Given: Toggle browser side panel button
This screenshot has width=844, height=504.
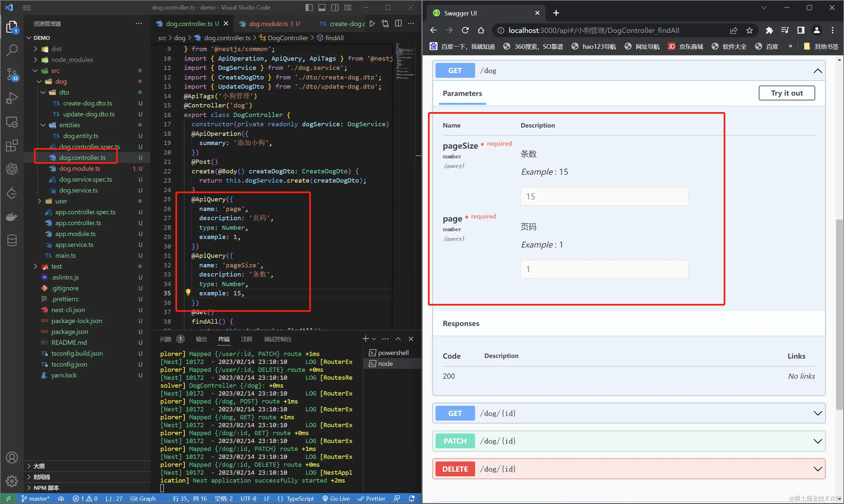Looking at the screenshot, I should [800, 30].
